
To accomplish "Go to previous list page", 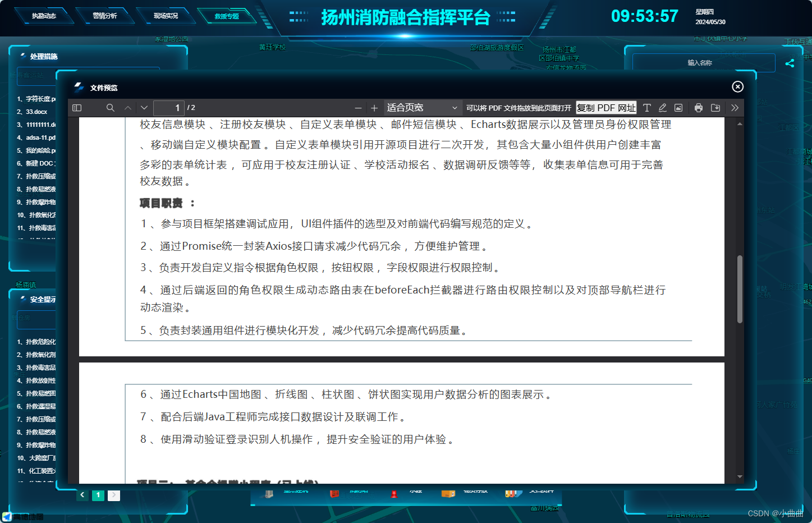I will coord(82,495).
